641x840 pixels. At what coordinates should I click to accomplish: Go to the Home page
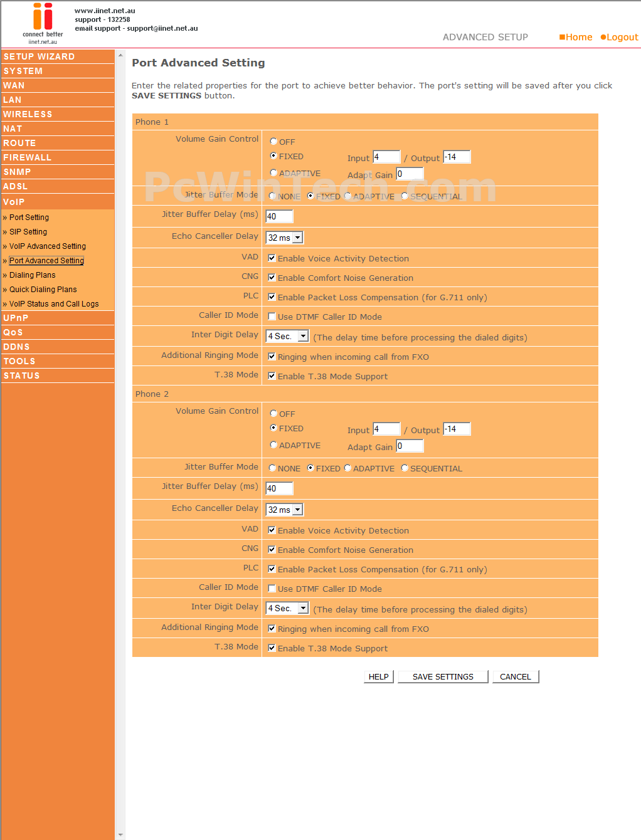(x=576, y=37)
